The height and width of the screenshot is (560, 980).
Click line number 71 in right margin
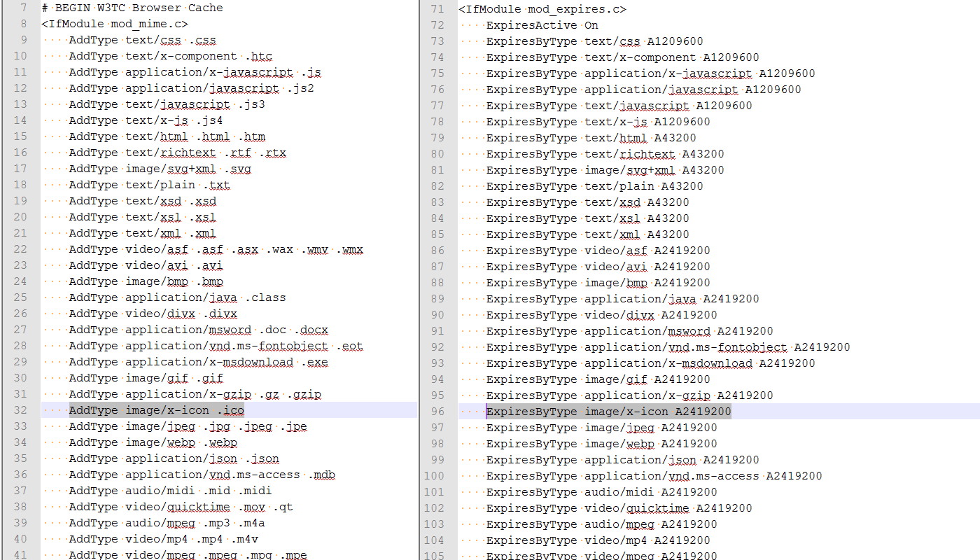click(x=437, y=9)
